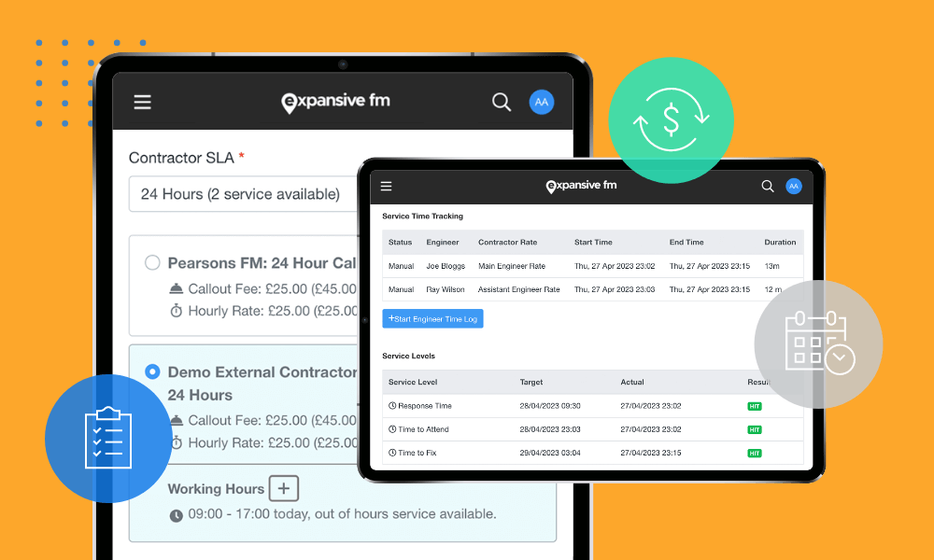Click Service Time Tracking heading

click(422, 216)
